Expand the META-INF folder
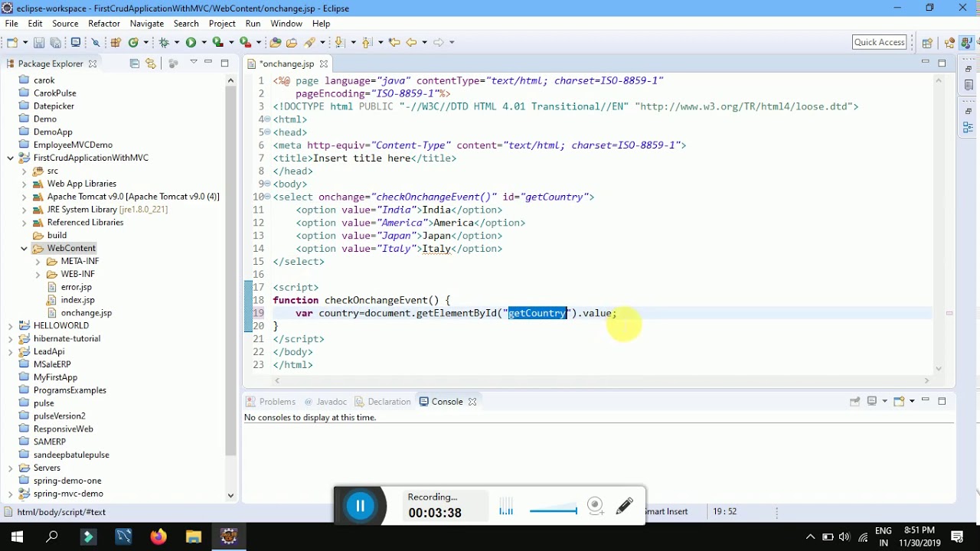Image resolution: width=980 pixels, height=551 pixels. coord(38,261)
